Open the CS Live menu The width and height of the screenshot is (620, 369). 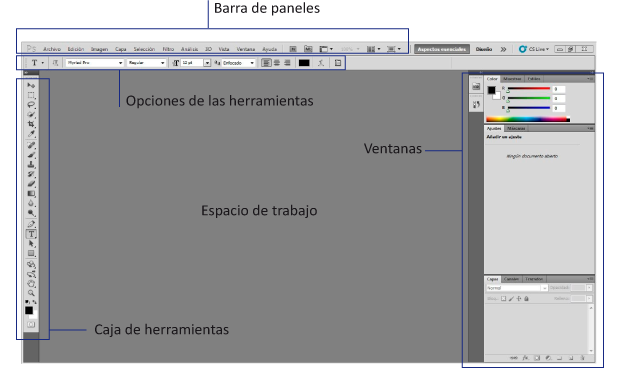(534, 49)
